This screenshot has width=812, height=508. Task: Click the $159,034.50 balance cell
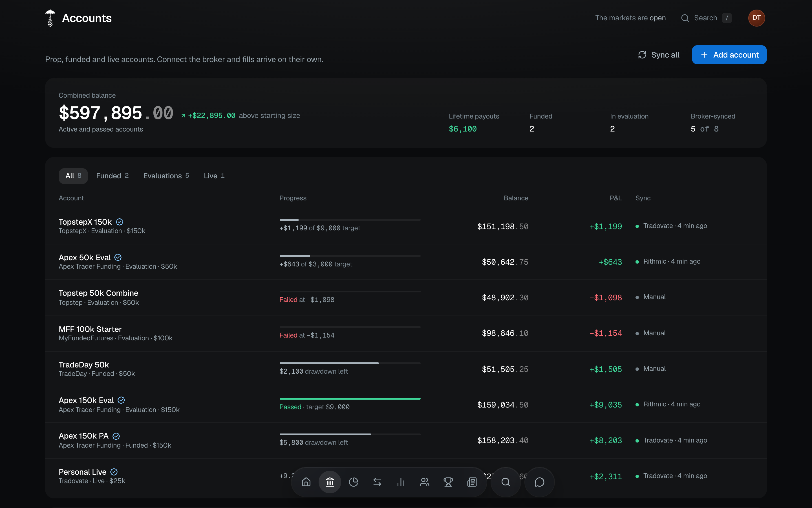click(x=503, y=405)
